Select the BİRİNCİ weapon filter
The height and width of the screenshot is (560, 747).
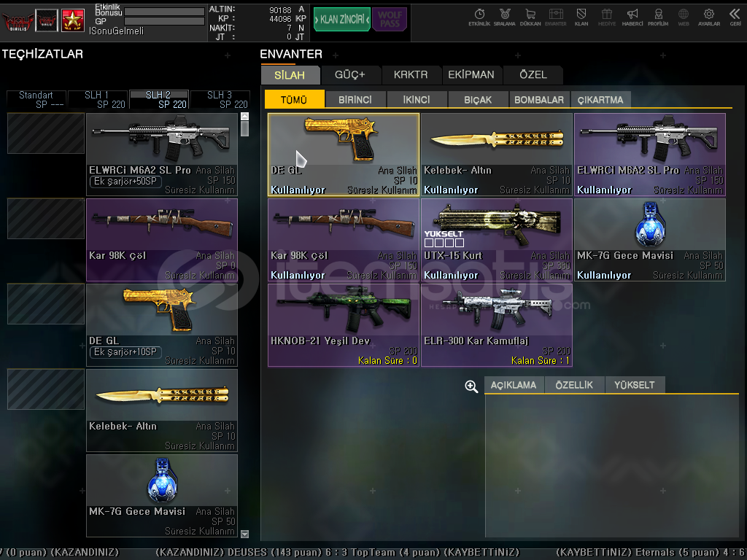355,99
